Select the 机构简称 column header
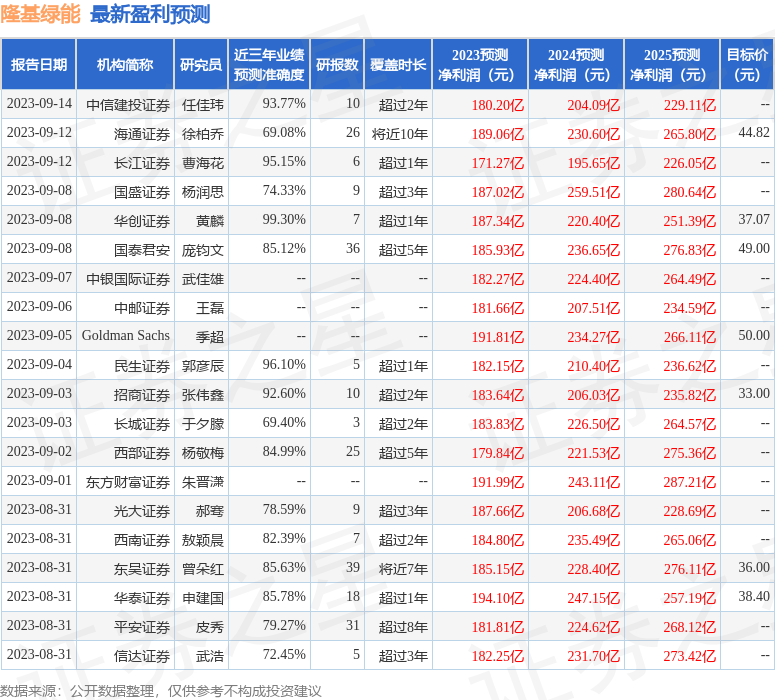 (125, 64)
